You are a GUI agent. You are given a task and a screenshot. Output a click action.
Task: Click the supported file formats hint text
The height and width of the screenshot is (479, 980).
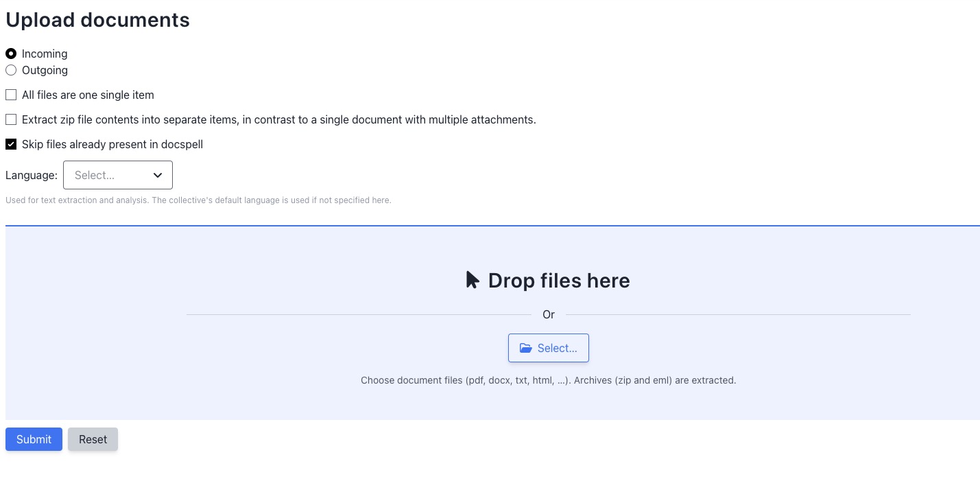[x=549, y=380]
